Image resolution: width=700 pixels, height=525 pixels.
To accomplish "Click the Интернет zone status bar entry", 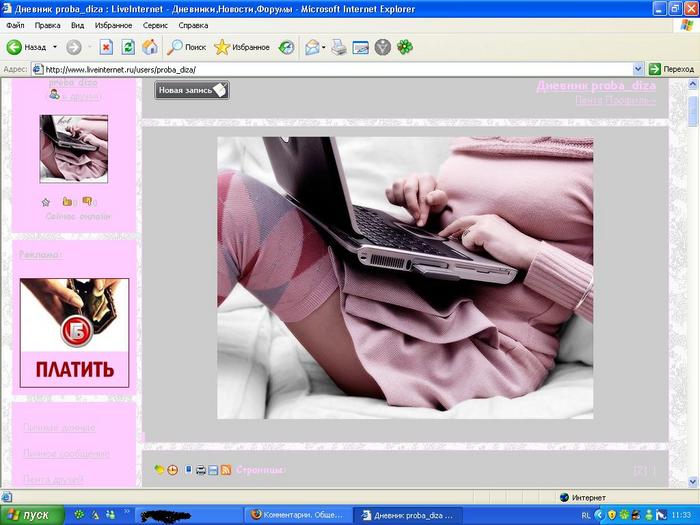I will pyautogui.click(x=583, y=497).
